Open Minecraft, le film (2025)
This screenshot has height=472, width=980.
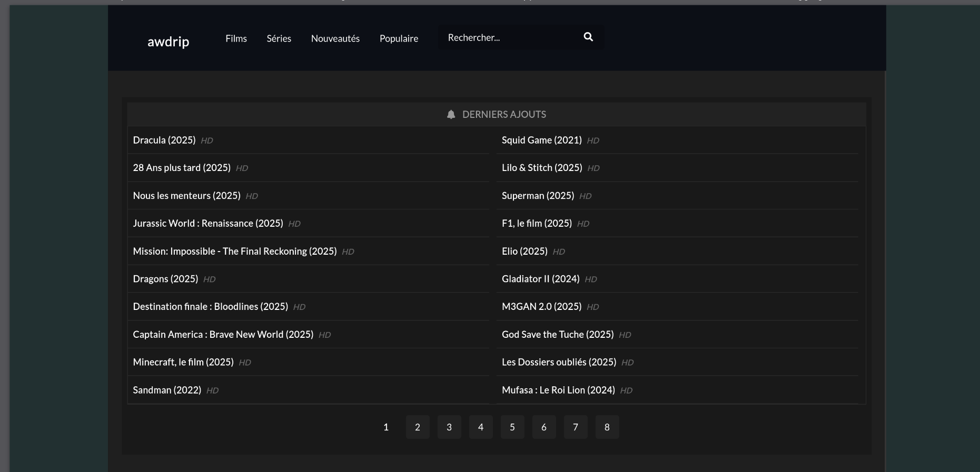tap(183, 362)
